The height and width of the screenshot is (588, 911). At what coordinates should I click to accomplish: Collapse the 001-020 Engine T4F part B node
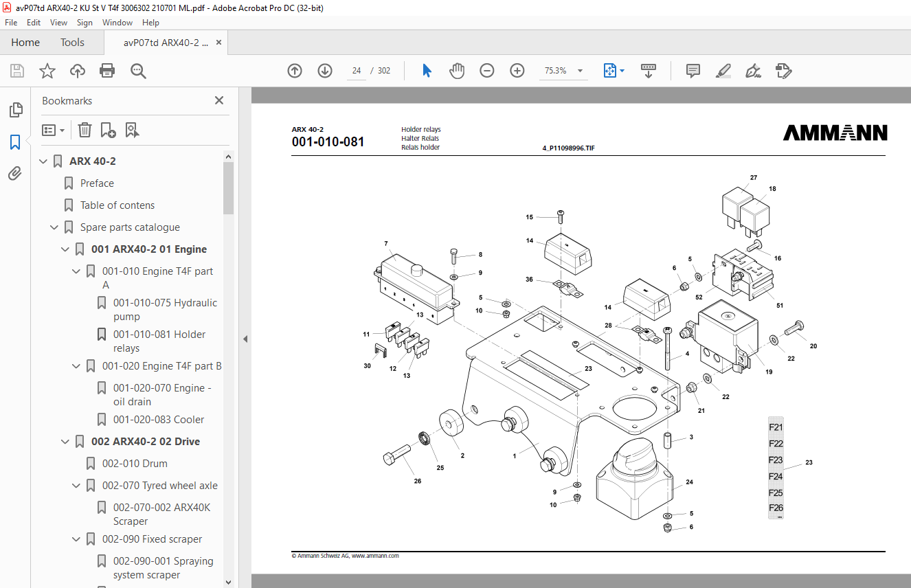pos(77,366)
